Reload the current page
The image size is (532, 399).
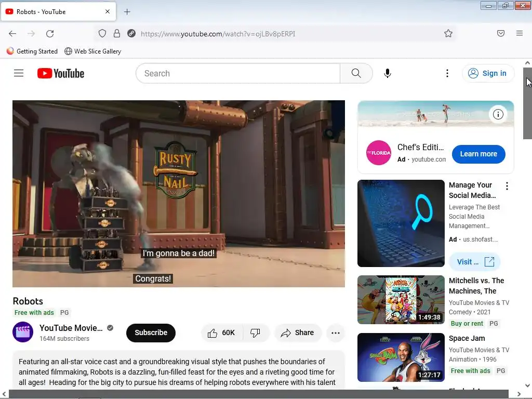click(x=50, y=34)
